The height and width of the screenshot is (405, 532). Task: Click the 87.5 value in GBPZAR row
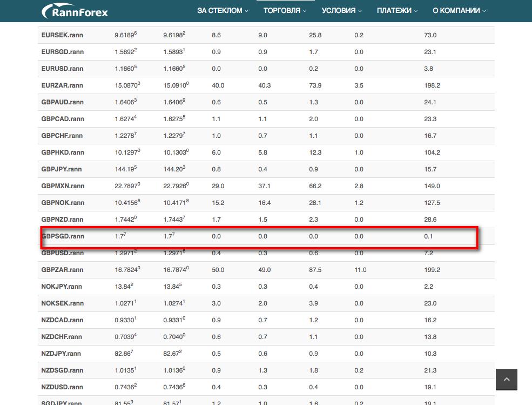pyautogui.click(x=315, y=270)
